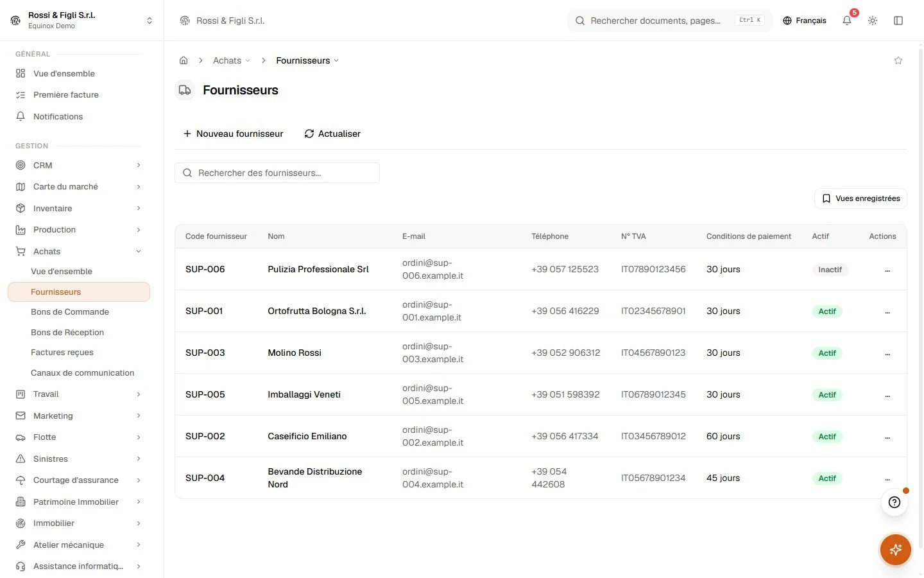The width and height of the screenshot is (924, 578).
Task: Click the refresh icon next to Actualiser
Action: (x=309, y=134)
